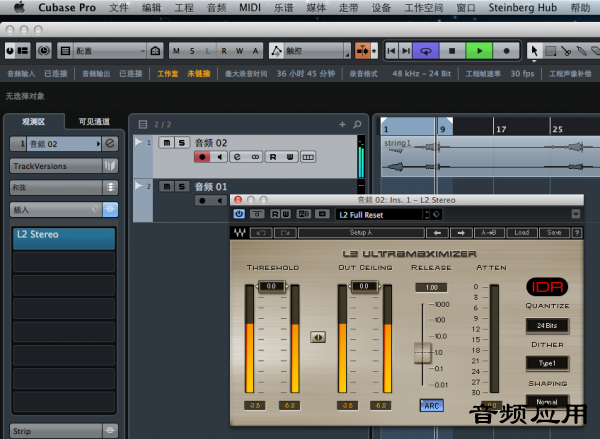
Task: Toggle monitor speaker on 音频 02 track
Action: pyautogui.click(x=220, y=157)
